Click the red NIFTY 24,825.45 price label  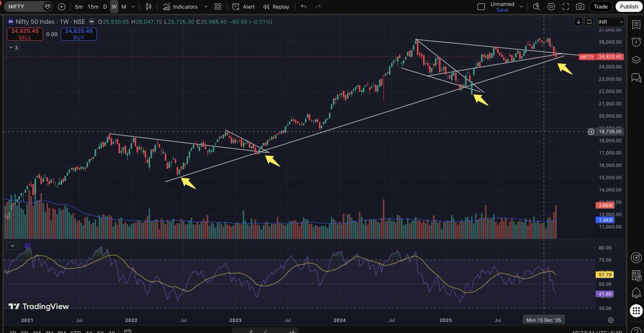tap(601, 56)
